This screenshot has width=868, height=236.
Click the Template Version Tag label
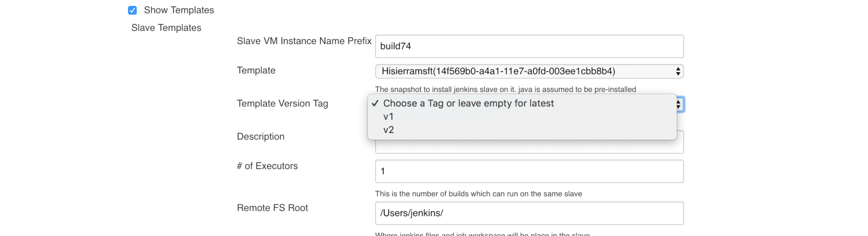(x=282, y=104)
